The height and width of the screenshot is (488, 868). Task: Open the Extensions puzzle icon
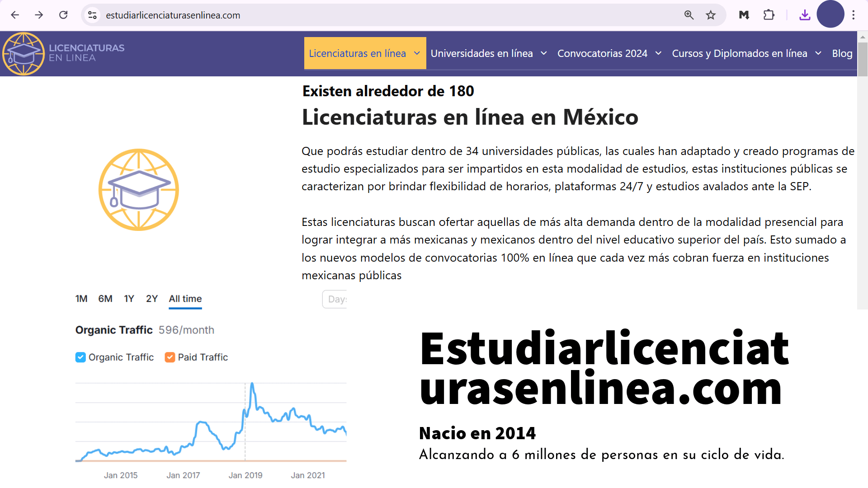(x=769, y=15)
